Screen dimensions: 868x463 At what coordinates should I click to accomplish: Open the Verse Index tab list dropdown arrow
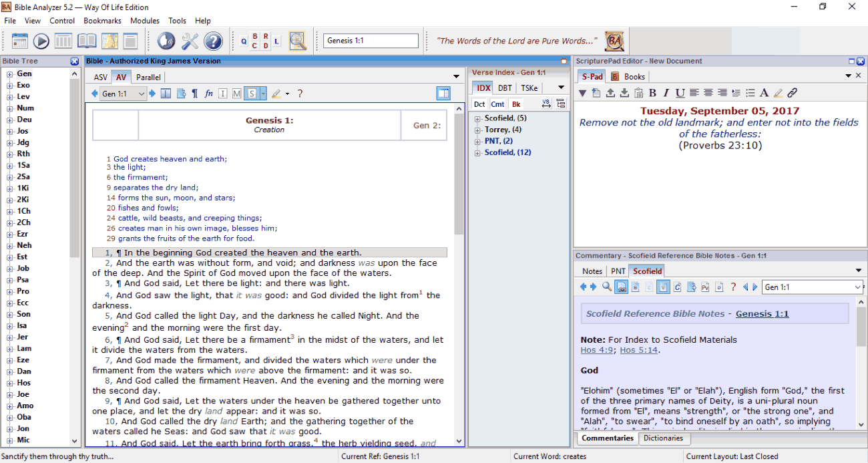click(x=561, y=88)
